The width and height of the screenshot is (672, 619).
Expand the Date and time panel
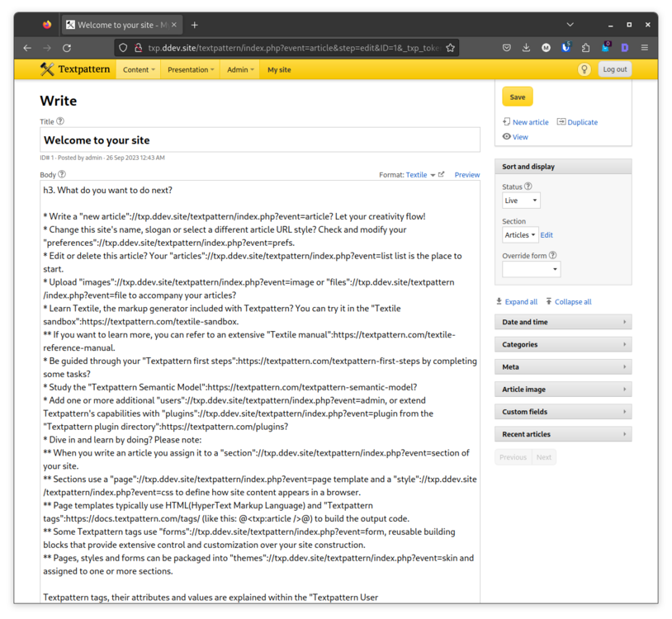coord(563,322)
